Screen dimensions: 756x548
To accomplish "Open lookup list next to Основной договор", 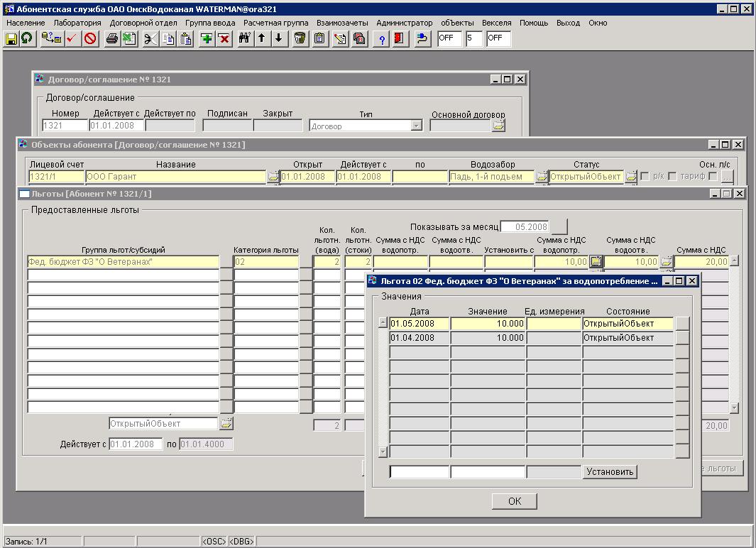I will coord(499,126).
